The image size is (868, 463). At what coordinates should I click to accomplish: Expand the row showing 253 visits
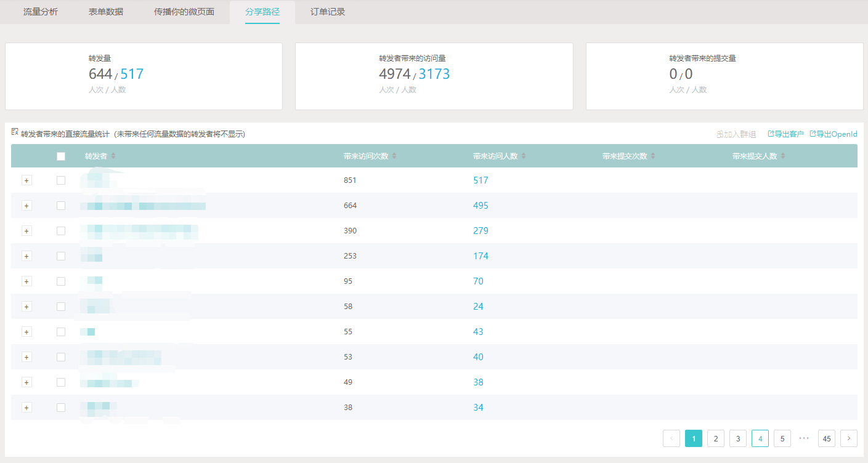[x=26, y=256]
